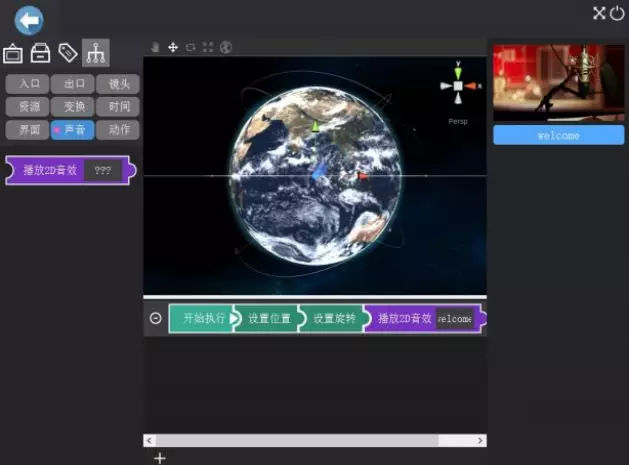Select the 变换 category
The height and width of the screenshot is (465, 629).
tap(72, 106)
